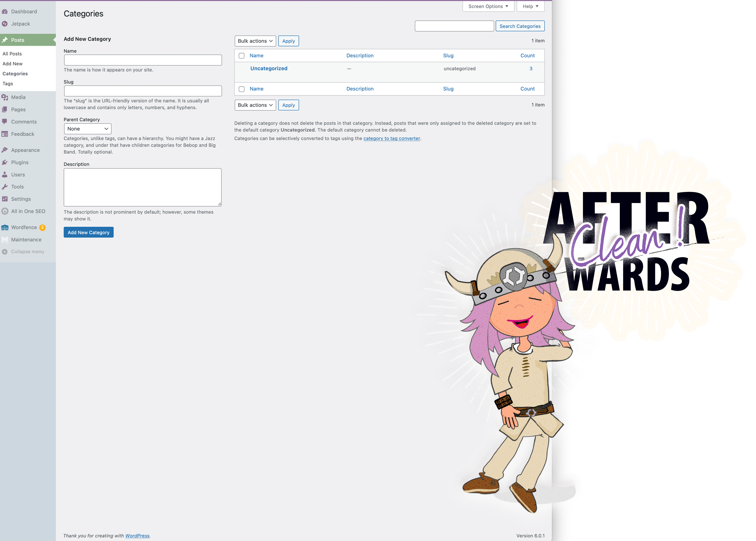The image size is (756, 541).
Task: Open the Dashboard icon in sidebar
Action: pos(5,11)
